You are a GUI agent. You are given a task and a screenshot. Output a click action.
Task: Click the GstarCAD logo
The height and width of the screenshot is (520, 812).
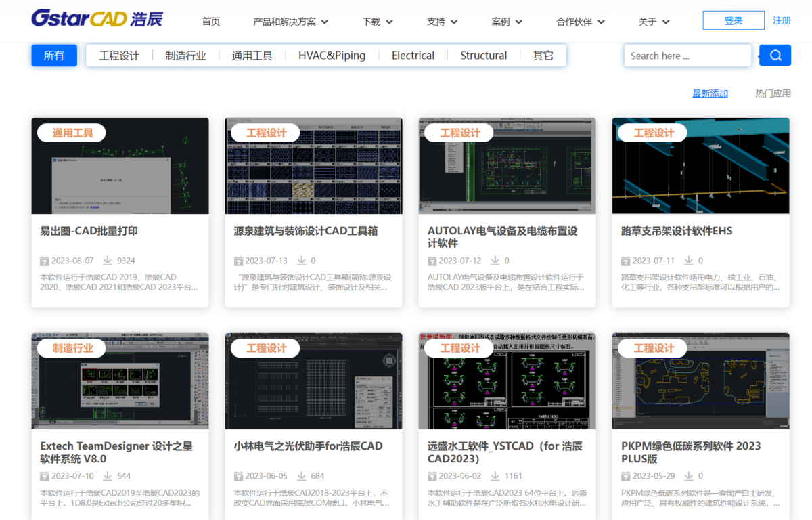(x=97, y=18)
